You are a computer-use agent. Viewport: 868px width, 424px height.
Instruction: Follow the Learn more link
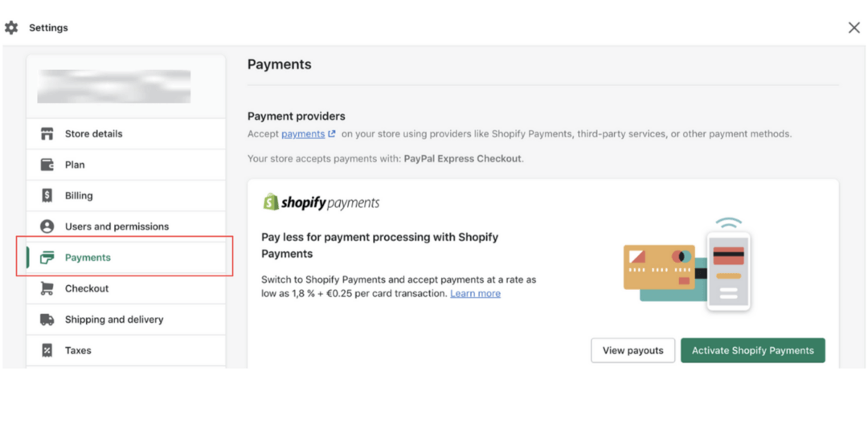tap(475, 294)
